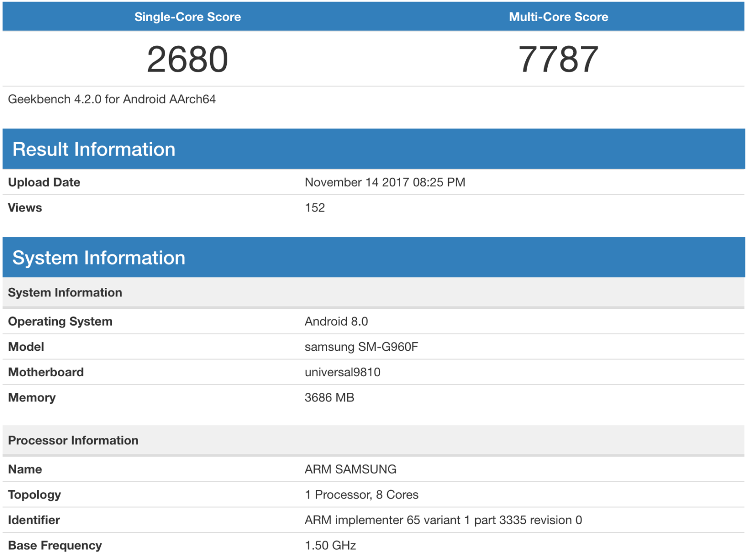Click the Identifier label
The width and height of the screenshot is (747, 560).
pos(34,520)
